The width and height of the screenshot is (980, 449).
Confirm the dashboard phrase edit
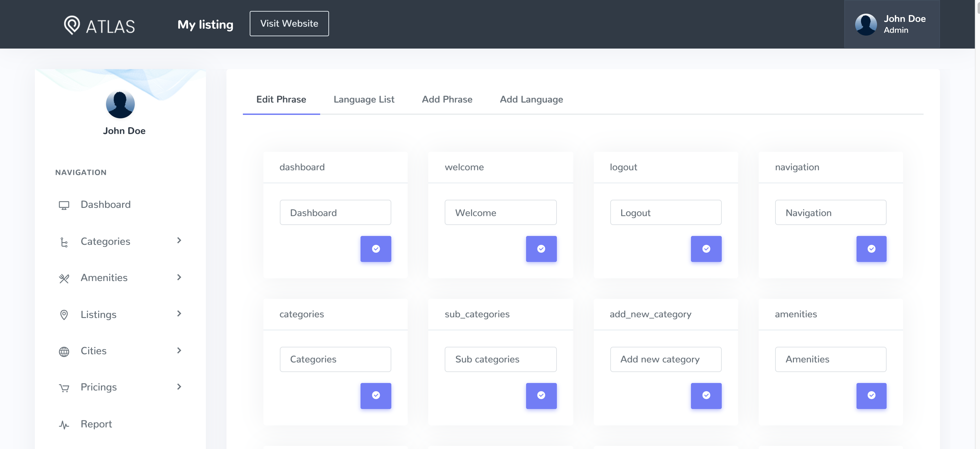(376, 249)
